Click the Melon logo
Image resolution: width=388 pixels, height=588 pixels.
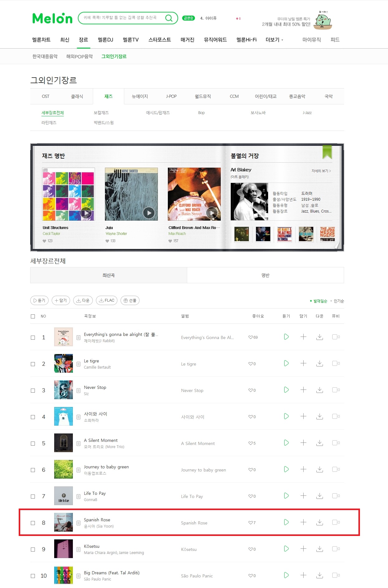tap(52, 18)
